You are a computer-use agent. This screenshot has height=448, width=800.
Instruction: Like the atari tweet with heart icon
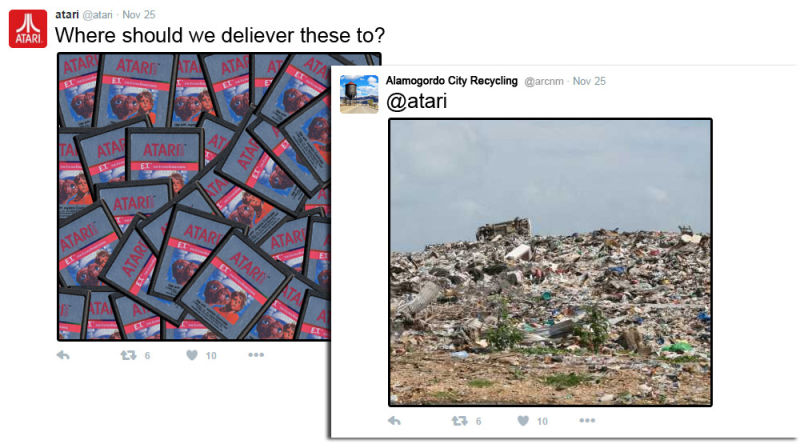pos(192,355)
